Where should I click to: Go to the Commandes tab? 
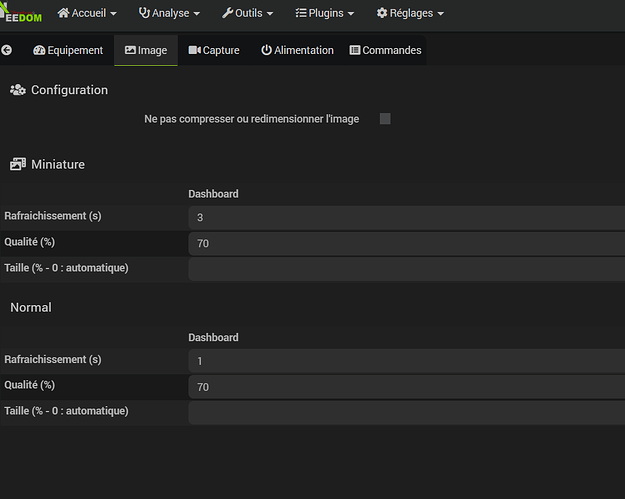pos(385,50)
